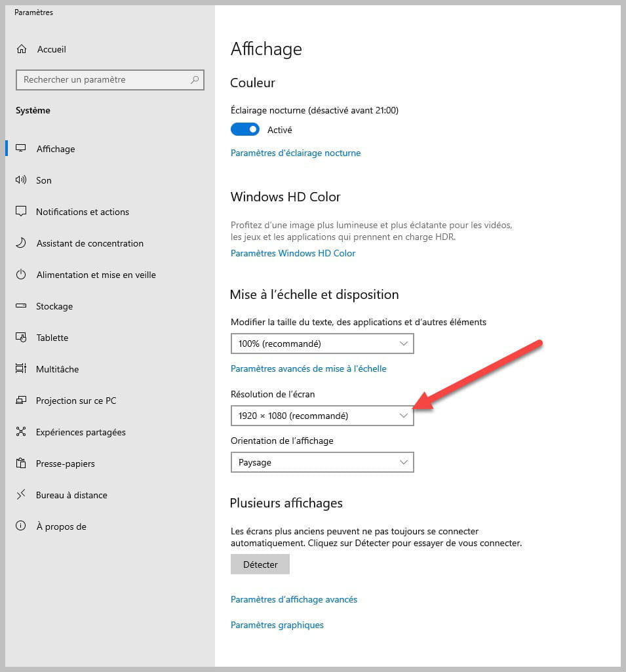Open Paramètres graphiques link
The image size is (626, 672).
click(x=277, y=625)
